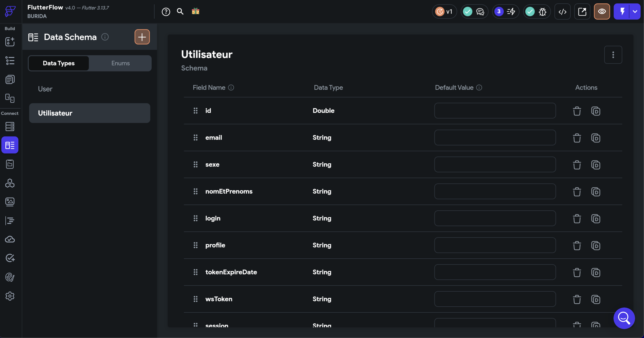Click Field Name info icon
Image resolution: width=644 pixels, height=338 pixels.
point(231,87)
